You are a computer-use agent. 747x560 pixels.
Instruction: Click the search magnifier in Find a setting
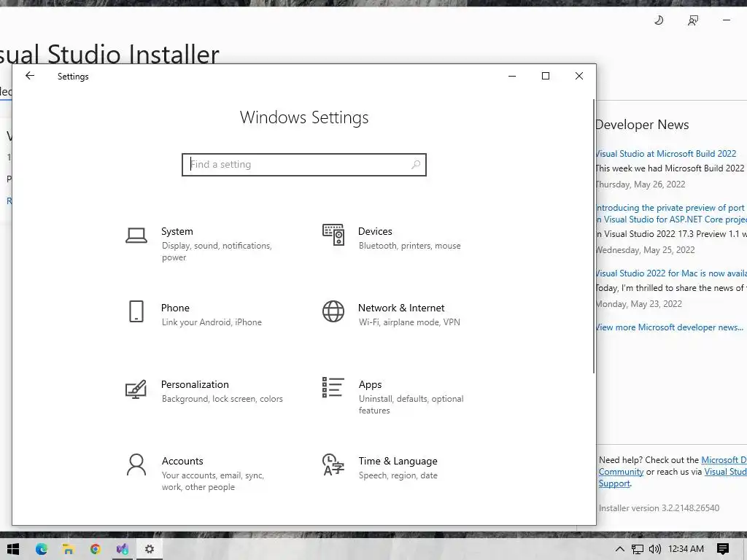pos(415,164)
